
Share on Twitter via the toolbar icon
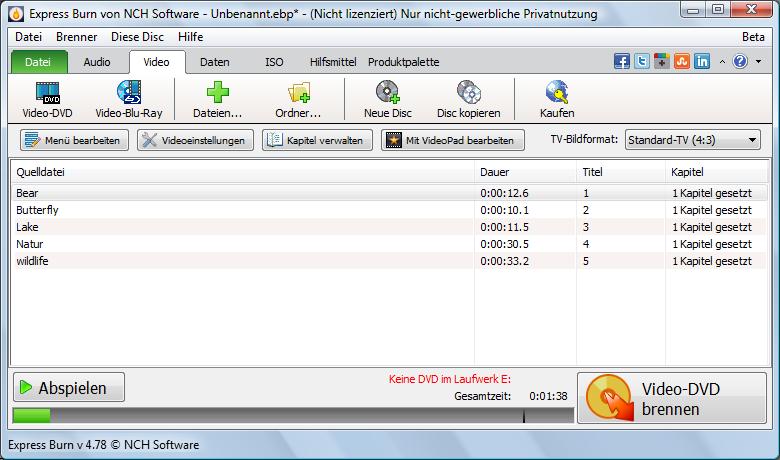[x=642, y=61]
